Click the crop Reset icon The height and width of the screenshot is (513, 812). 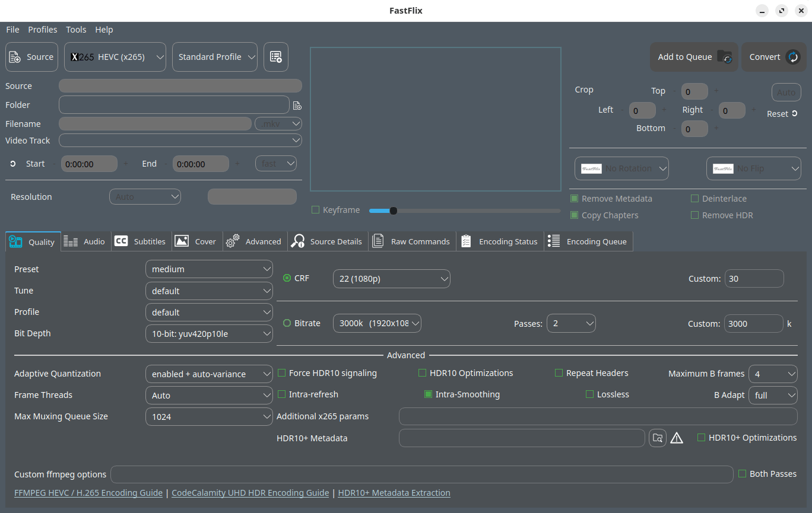point(794,113)
